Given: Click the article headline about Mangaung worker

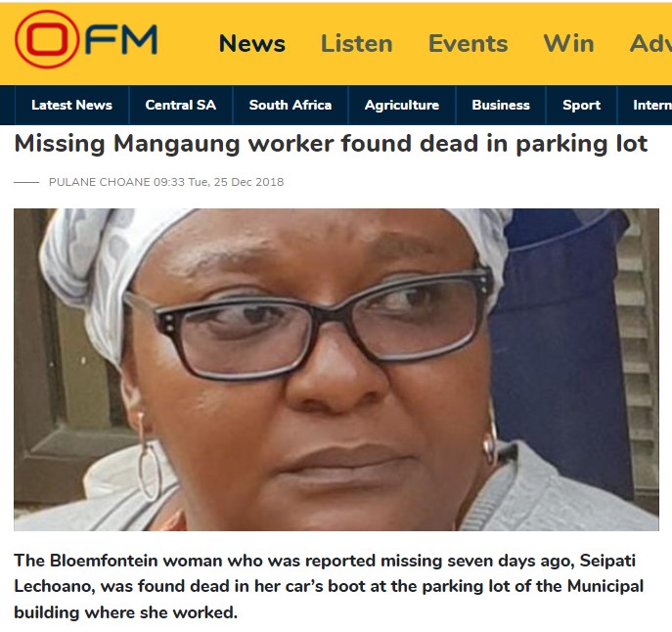Looking at the screenshot, I should [x=331, y=144].
